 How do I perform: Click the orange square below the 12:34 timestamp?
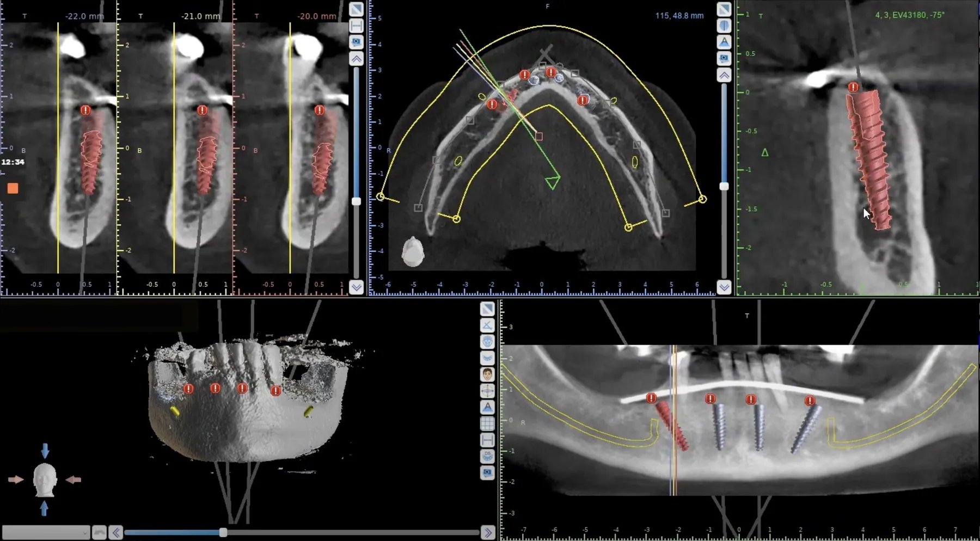pos(13,188)
